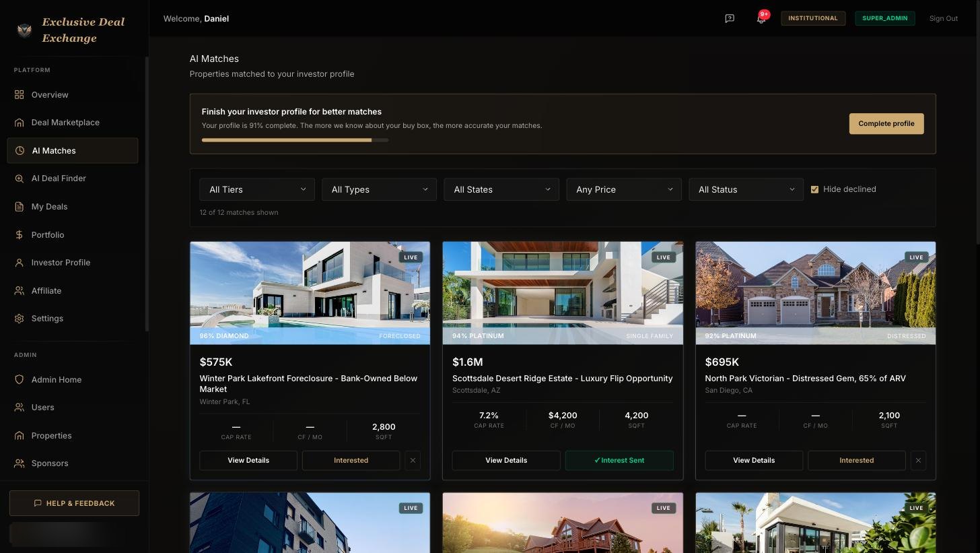Click the North Park Victorian property photo
Image resolution: width=980 pixels, height=553 pixels.
point(815,293)
